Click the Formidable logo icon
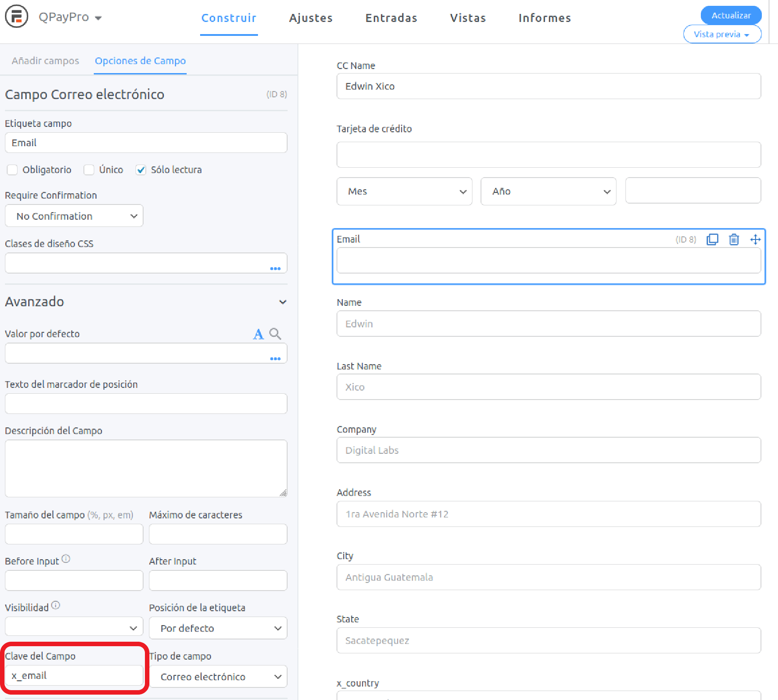Image resolution: width=778 pixels, height=700 pixels. (x=17, y=17)
